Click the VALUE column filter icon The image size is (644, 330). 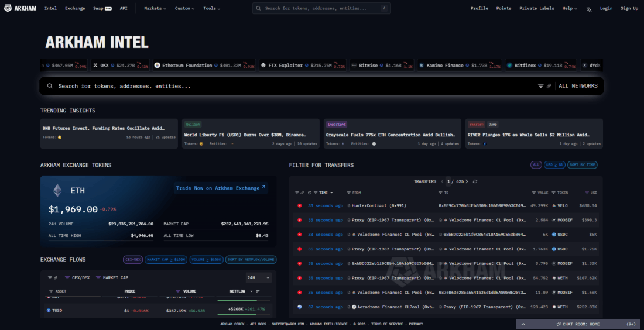[x=534, y=192]
